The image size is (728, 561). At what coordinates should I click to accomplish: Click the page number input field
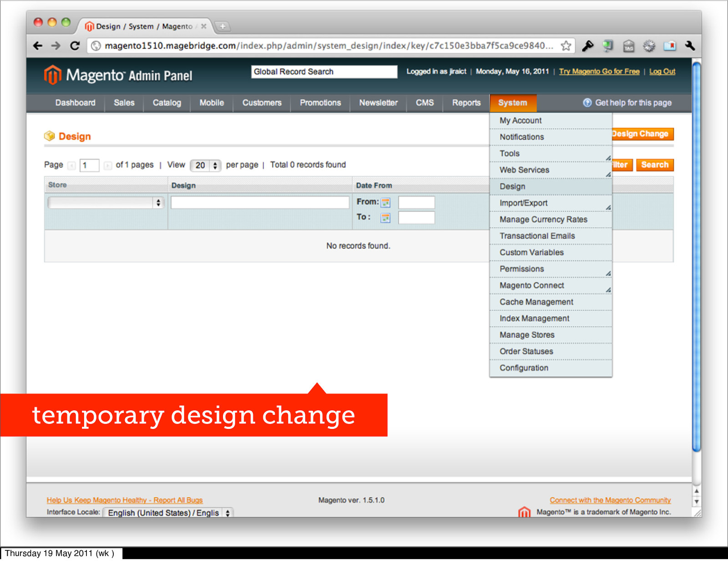(x=89, y=165)
